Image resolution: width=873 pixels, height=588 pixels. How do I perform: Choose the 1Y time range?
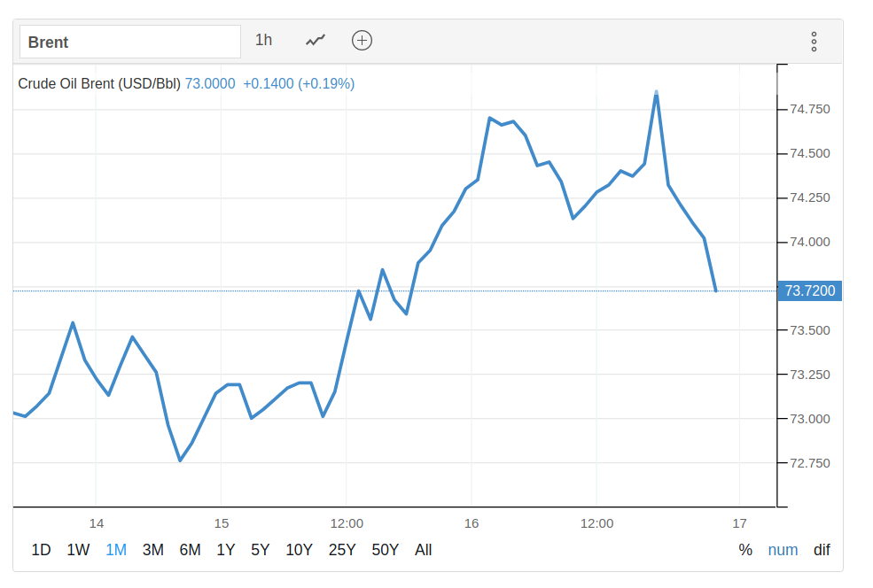pyautogui.click(x=226, y=550)
